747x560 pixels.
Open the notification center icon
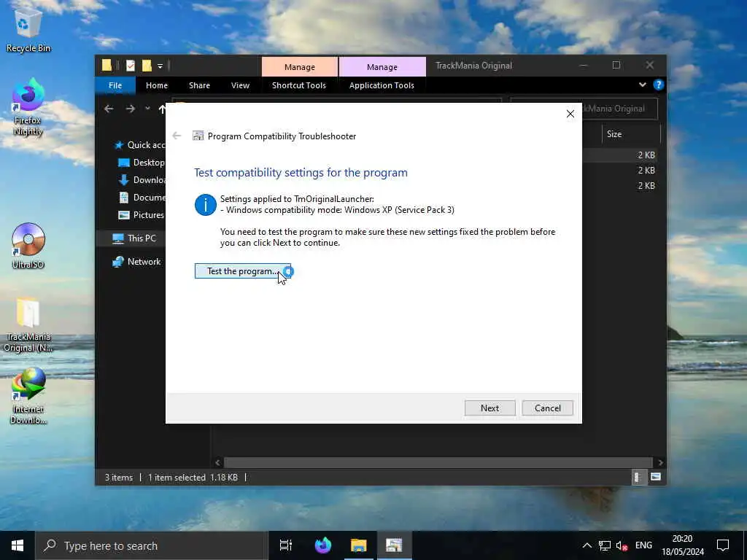pyautogui.click(x=723, y=545)
